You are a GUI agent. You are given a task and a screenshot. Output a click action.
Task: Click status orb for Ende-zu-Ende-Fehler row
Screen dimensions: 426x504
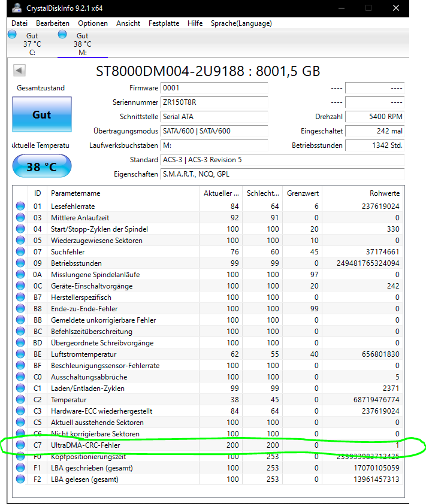[20, 309]
